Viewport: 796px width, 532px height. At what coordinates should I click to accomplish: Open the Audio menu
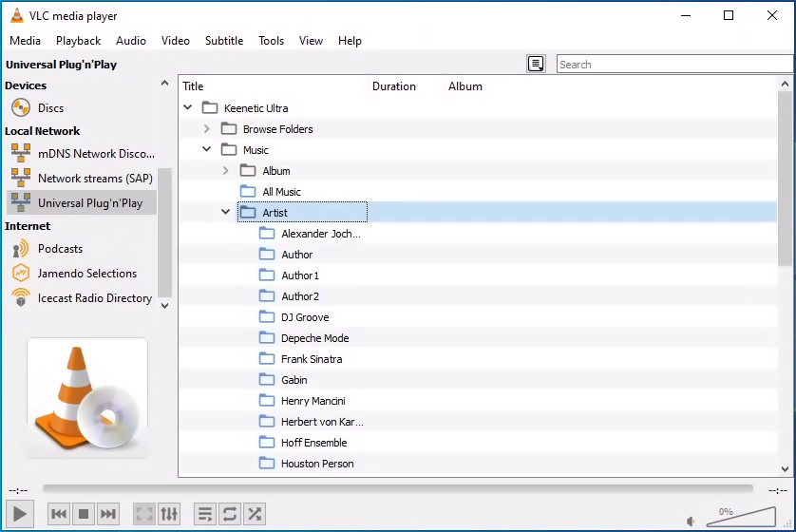(x=131, y=41)
